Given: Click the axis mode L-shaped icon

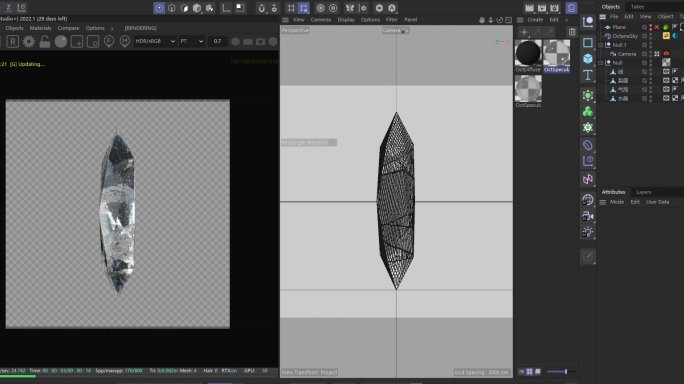Looking at the screenshot, I should [x=226, y=8].
